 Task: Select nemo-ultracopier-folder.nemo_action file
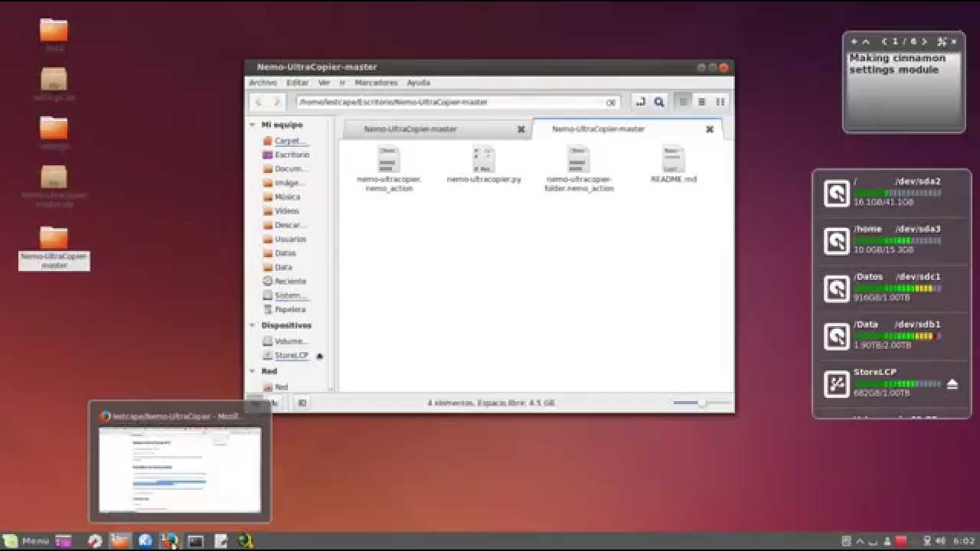pyautogui.click(x=579, y=169)
